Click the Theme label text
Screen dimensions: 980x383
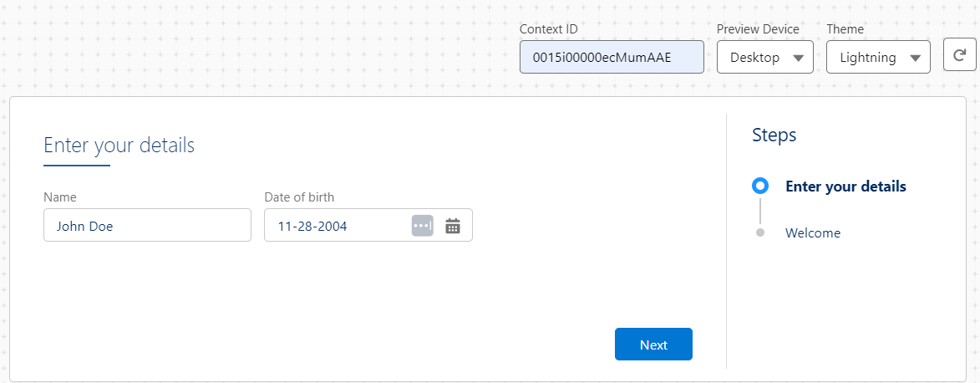coord(845,29)
